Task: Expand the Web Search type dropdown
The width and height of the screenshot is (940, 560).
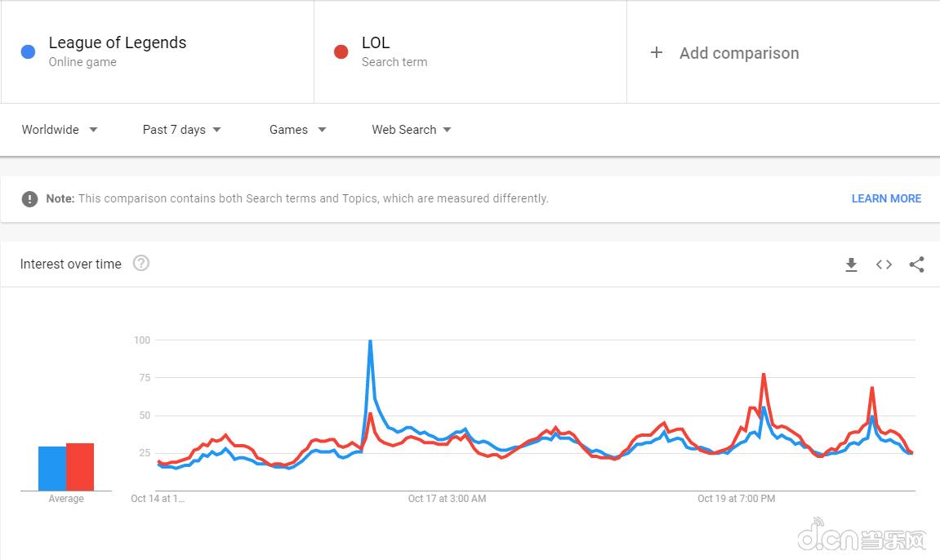Action: coord(411,130)
